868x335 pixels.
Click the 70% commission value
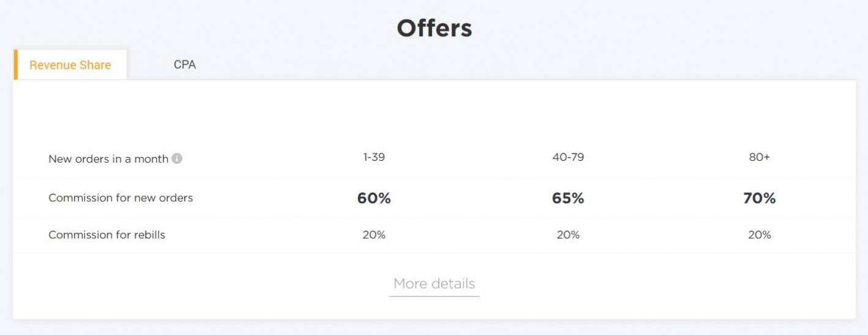tap(760, 198)
